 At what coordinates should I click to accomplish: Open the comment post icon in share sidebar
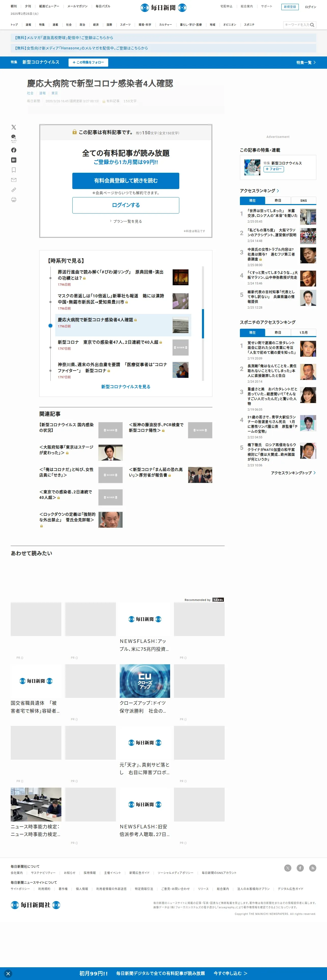click(x=14, y=138)
